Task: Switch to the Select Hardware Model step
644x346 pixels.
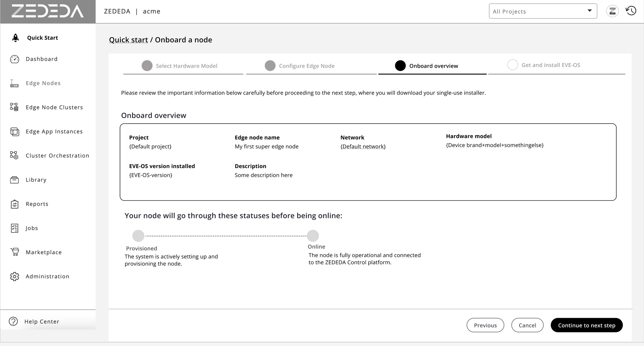Action: point(186,66)
